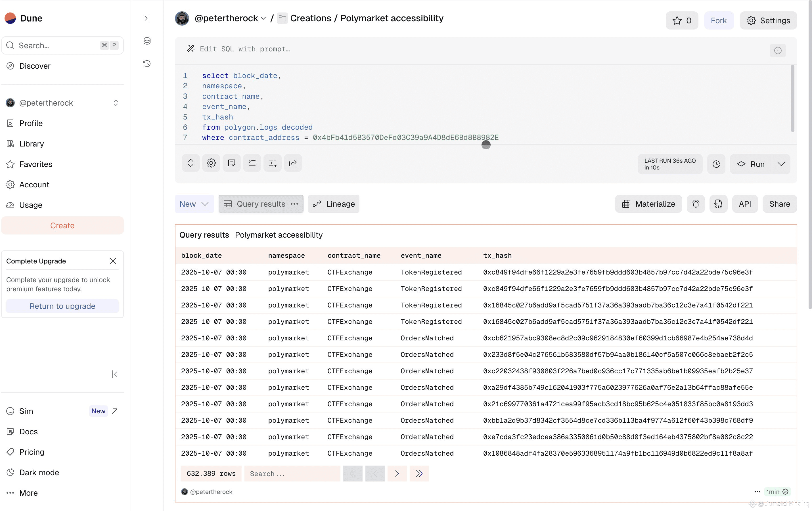812x511 pixels.
Task: Click the results table search field
Action: pos(292,474)
